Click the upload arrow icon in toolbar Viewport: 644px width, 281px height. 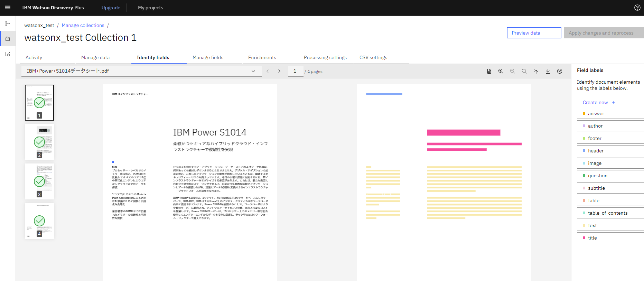pyautogui.click(x=536, y=71)
